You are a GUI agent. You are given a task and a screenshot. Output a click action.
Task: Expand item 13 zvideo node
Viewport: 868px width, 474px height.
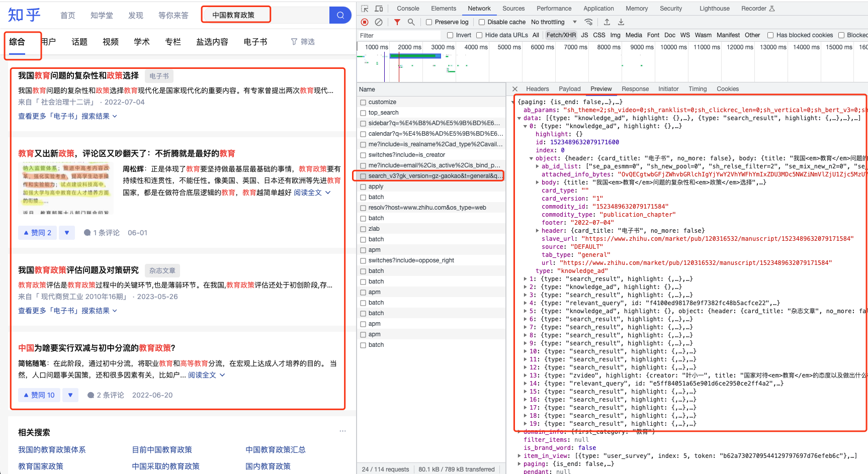pyautogui.click(x=526, y=375)
